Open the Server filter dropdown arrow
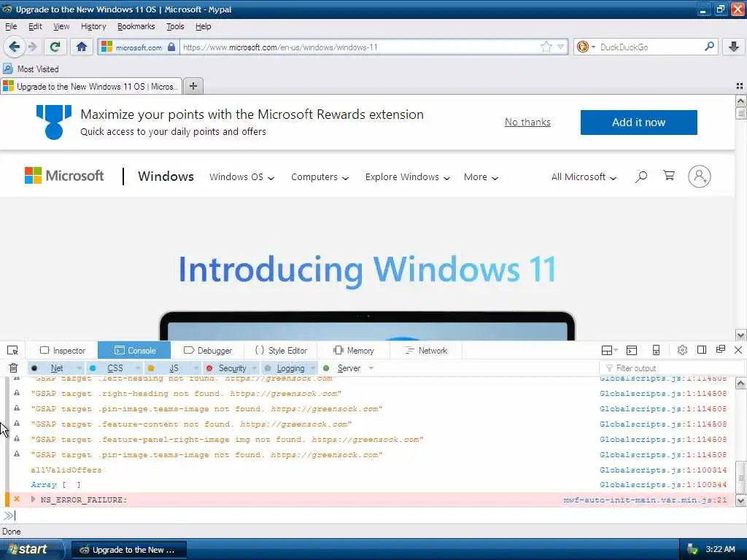Viewport: 747px width, 560px height. coord(371,368)
